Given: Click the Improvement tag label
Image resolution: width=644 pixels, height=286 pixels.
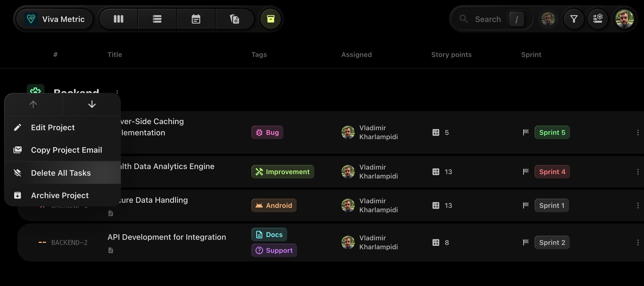Looking at the screenshot, I should (283, 172).
